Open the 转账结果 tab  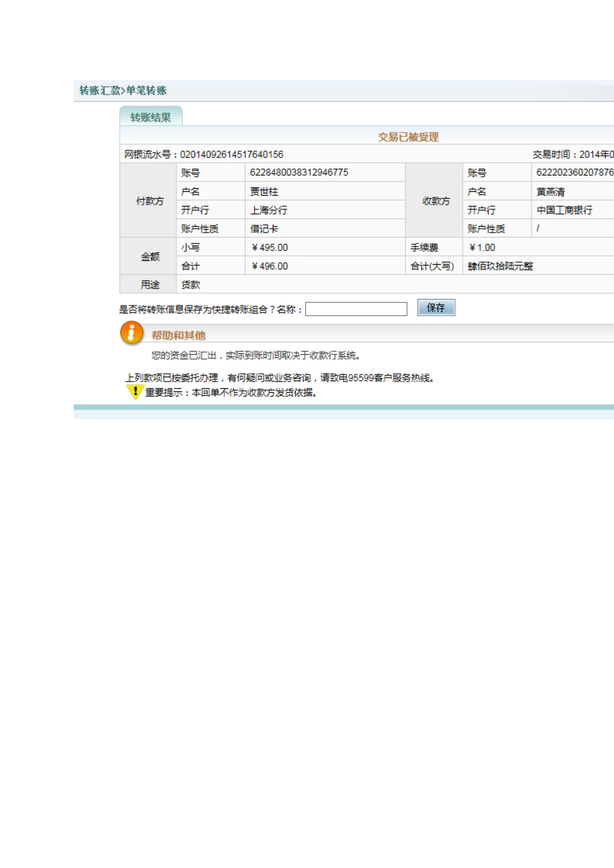coord(151,117)
